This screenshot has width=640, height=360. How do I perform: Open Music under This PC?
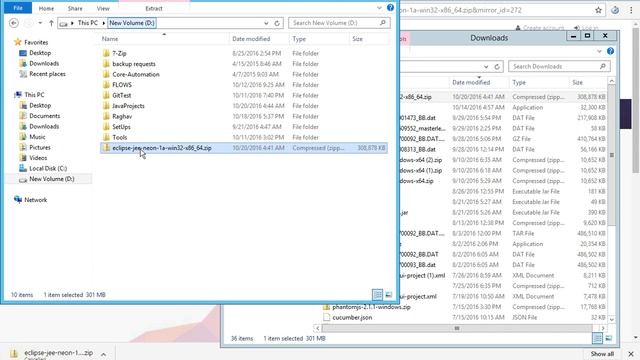(37, 137)
